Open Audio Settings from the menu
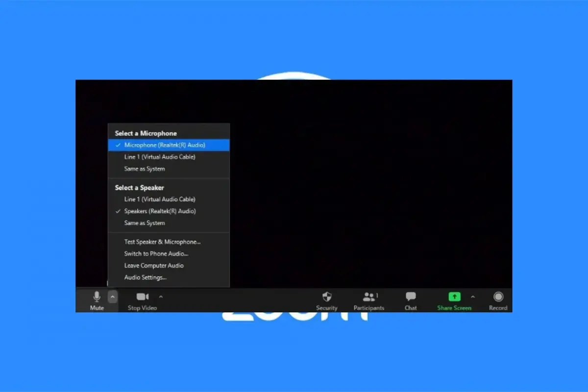This screenshot has height=392, width=588. coord(145,277)
